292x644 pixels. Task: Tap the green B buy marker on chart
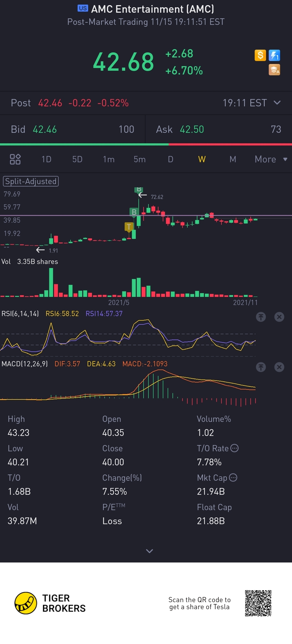pos(134,212)
